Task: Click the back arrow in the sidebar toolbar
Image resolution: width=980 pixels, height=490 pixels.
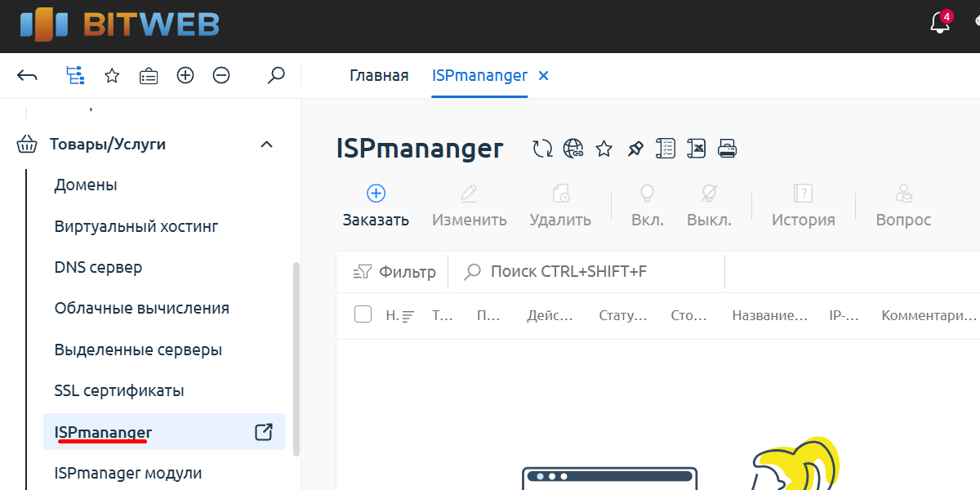Action: [27, 76]
